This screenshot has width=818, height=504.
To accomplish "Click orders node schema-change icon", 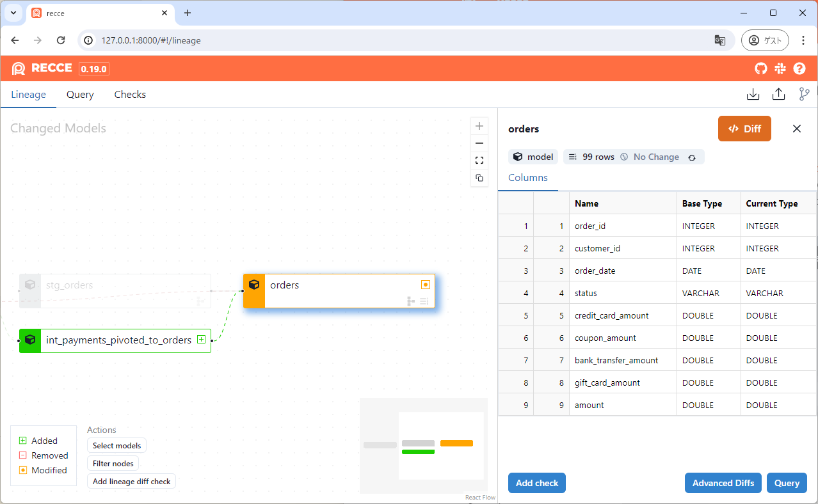I will coord(411,301).
